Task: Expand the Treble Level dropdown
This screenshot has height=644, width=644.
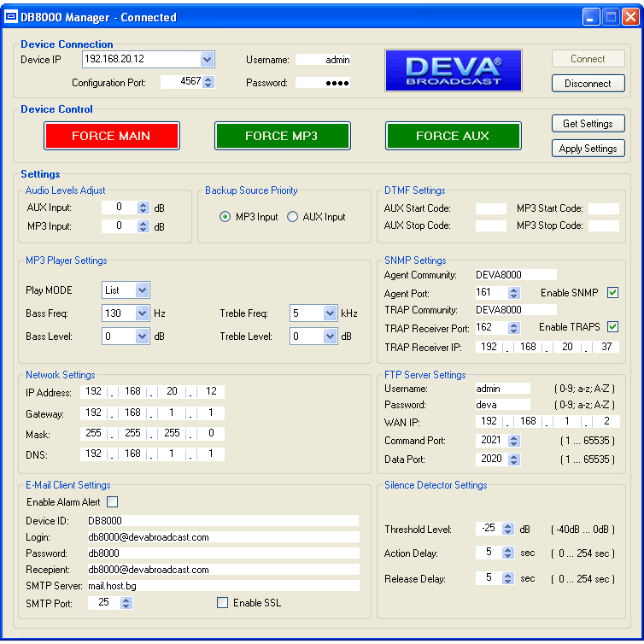Action: 331,337
